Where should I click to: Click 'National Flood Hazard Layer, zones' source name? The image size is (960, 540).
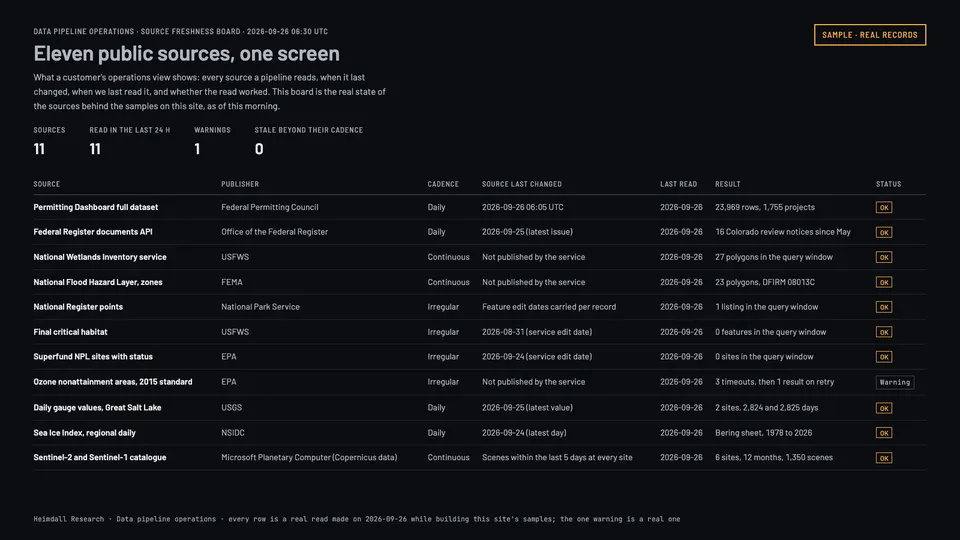(98, 282)
